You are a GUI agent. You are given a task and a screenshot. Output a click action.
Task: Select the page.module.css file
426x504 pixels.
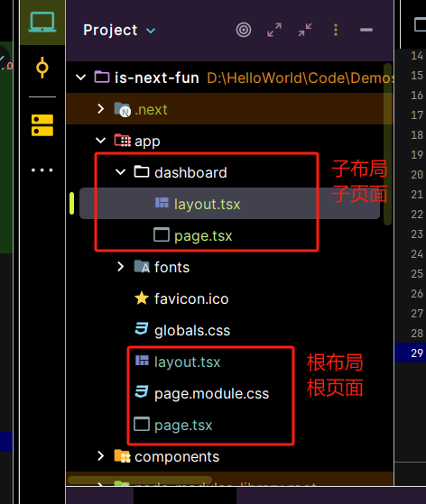click(x=202, y=393)
